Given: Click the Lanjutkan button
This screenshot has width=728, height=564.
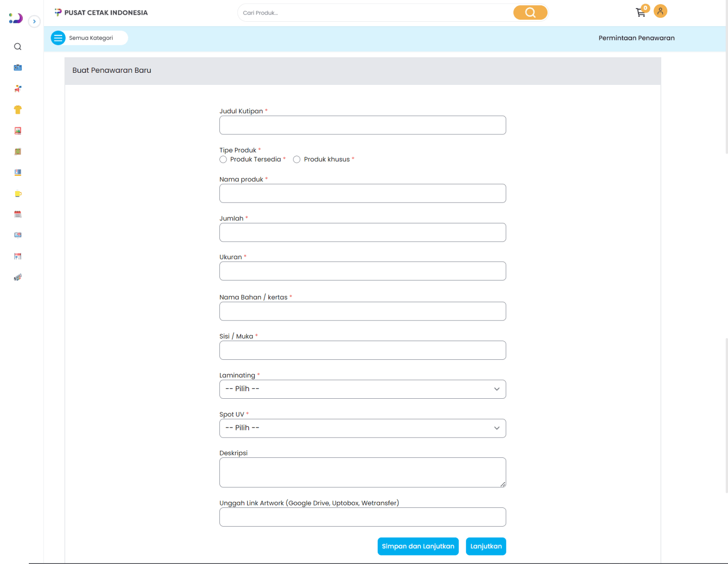Looking at the screenshot, I should 485,546.
